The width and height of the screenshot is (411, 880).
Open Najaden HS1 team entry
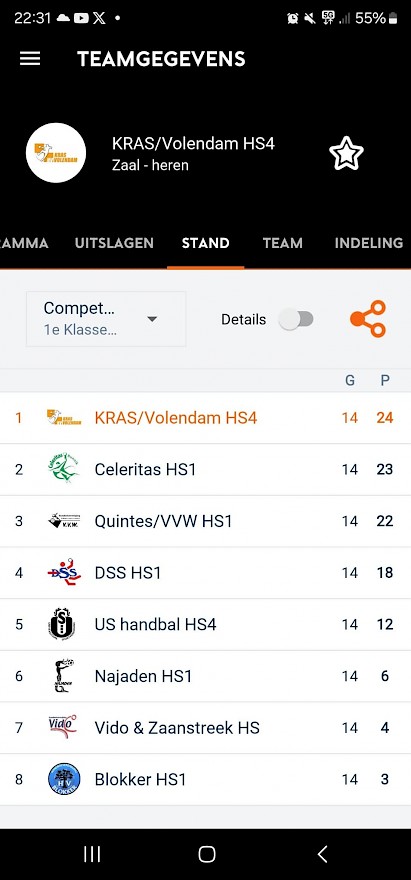click(206, 676)
